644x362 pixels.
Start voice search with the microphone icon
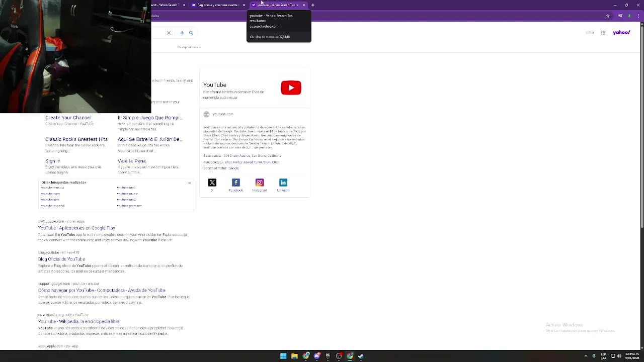[x=182, y=33]
